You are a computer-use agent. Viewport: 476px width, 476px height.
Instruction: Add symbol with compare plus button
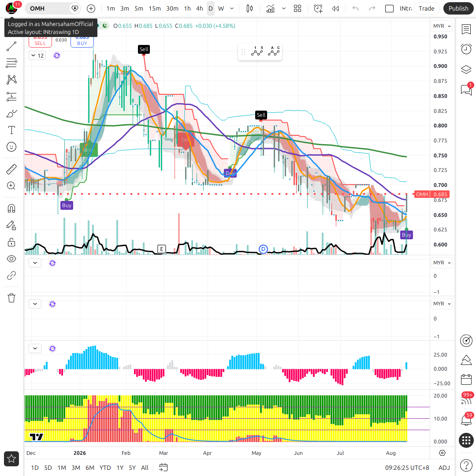tap(91, 8)
